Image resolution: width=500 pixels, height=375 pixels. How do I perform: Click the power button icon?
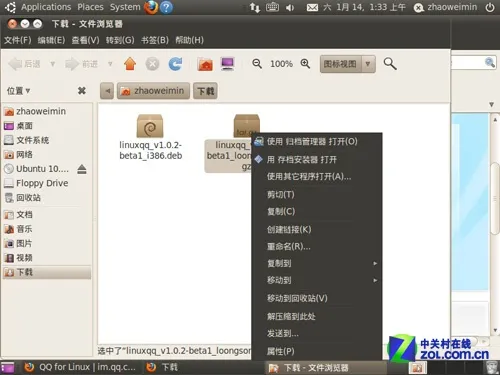click(490, 7)
